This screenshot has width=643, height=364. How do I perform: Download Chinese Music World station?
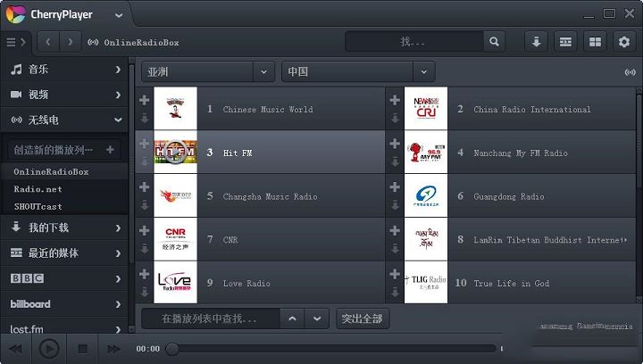coord(144,119)
